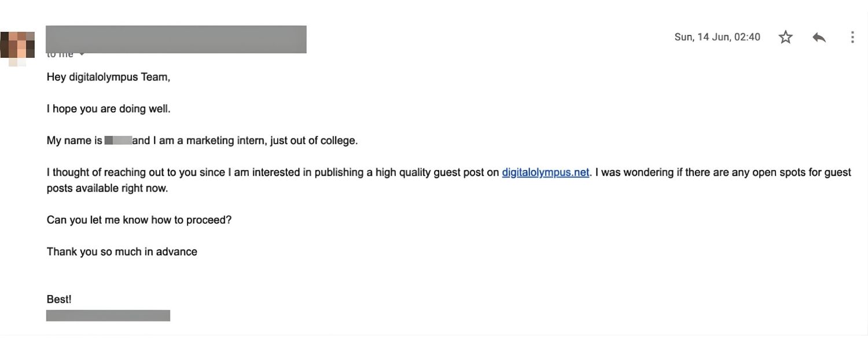Click the words 'high quality guest post'
The image size is (868, 347).
click(431, 172)
